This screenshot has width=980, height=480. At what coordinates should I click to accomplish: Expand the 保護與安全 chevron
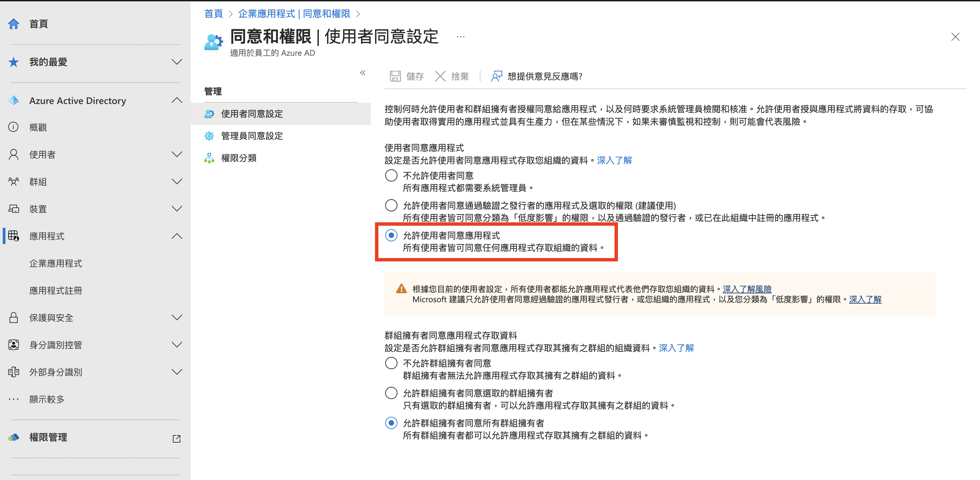point(177,318)
